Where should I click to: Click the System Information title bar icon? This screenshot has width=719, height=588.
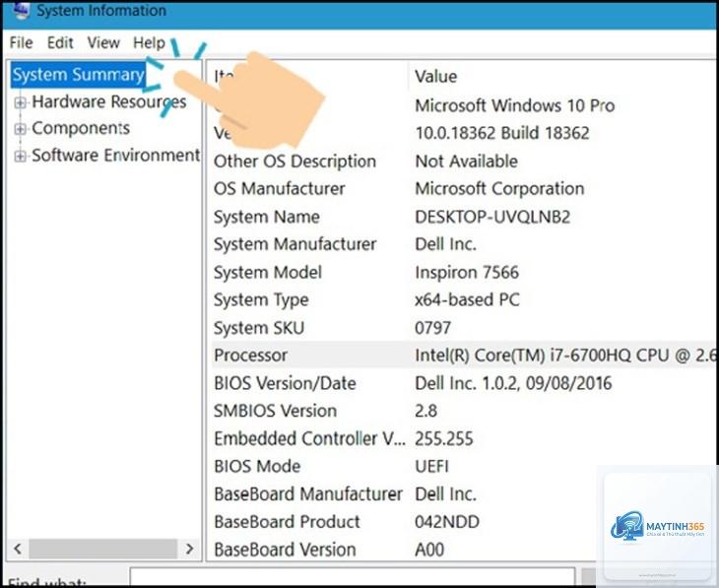(x=21, y=10)
